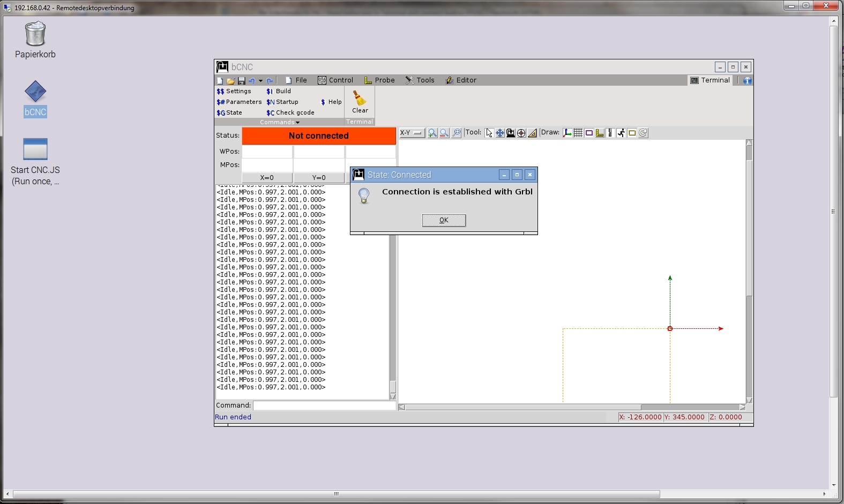Click the Run ended status text
Image resolution: width=844 pixels, height=504 pixels.
coord(233,417)
